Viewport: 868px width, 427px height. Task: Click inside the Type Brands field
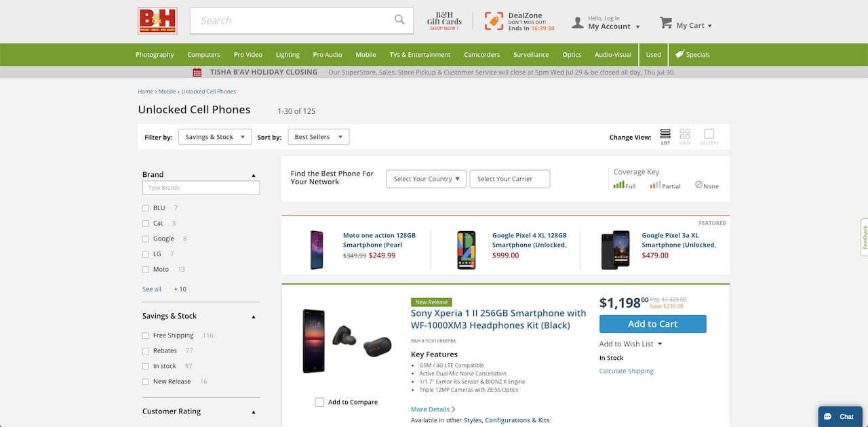(x=201, y=187)
